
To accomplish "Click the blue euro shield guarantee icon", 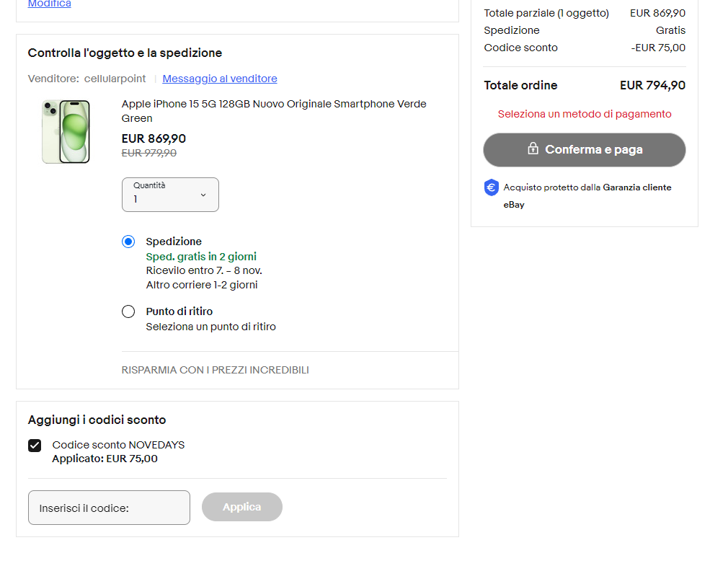I will tap(491, 187).
